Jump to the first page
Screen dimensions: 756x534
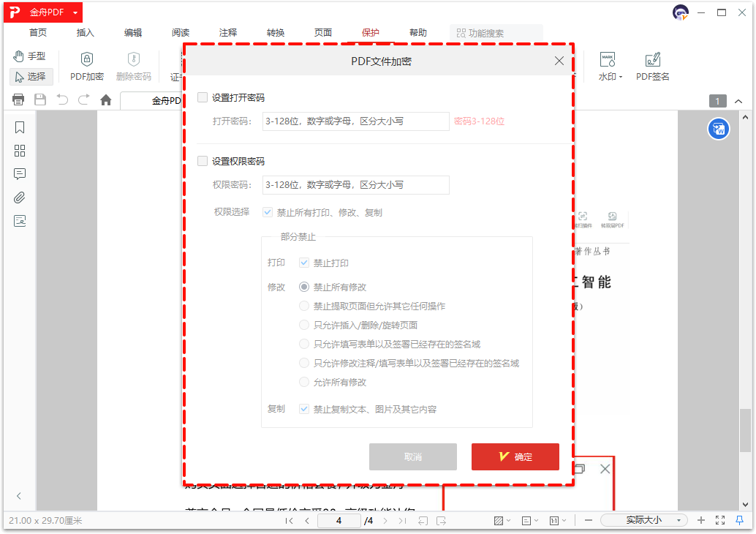coord(290,521)
